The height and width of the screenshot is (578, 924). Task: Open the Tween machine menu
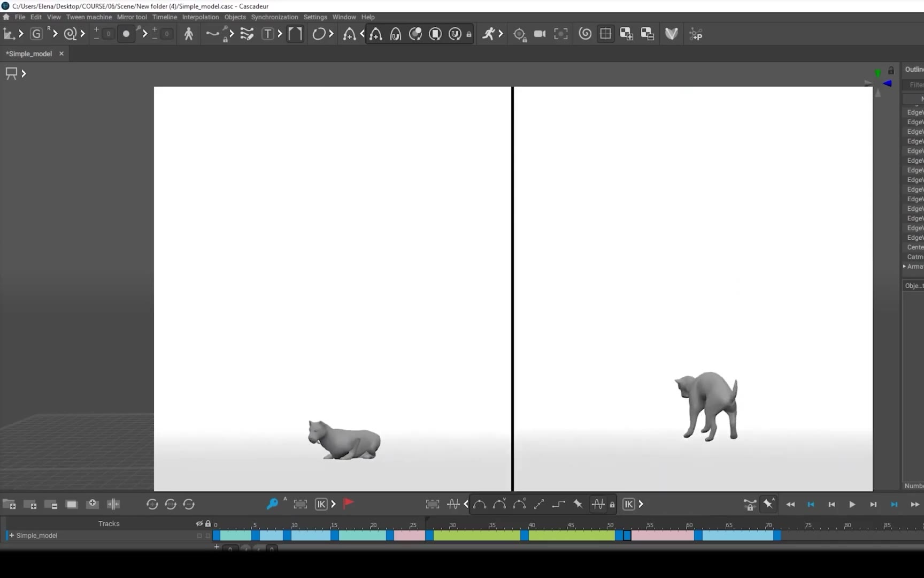89,17
